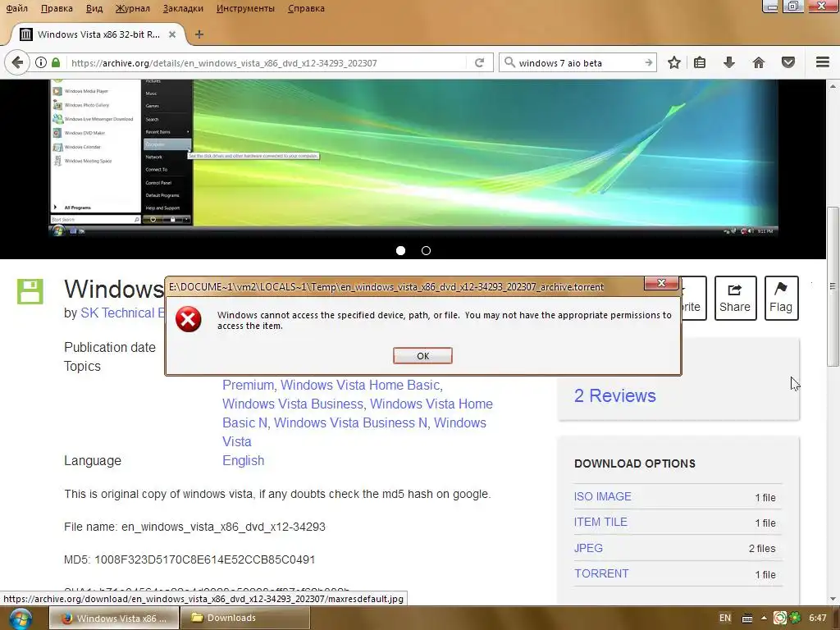Open the Windows Vista Home Basic topic

[x=361, y=386]
